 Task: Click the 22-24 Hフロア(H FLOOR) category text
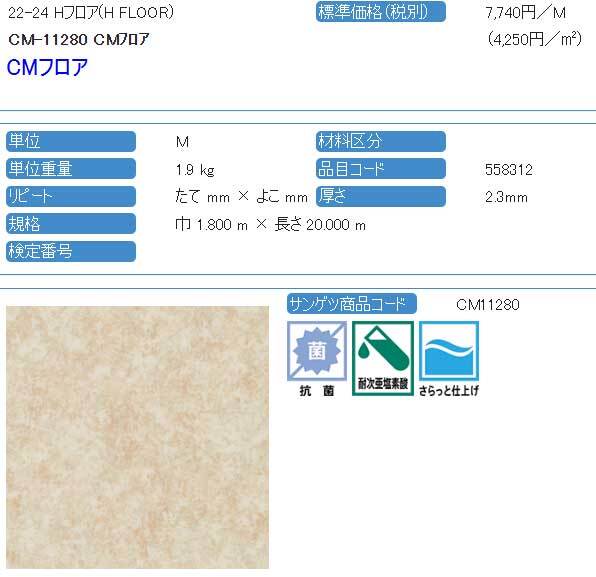(91, 13)
